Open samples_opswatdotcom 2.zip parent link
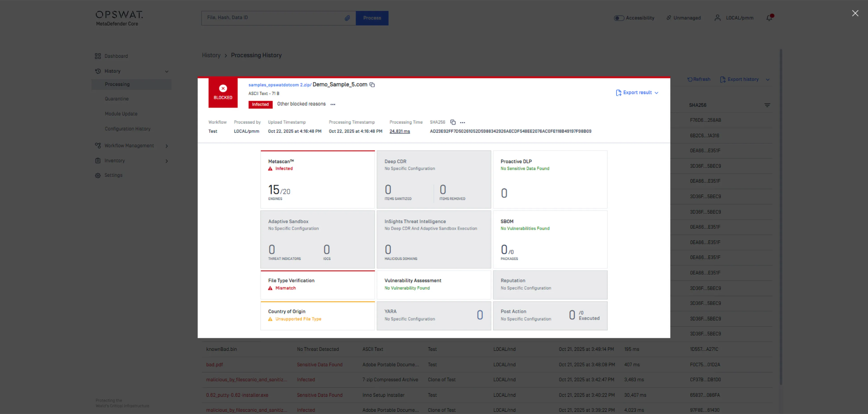Viewport: 868px width, 414px height. point(279,85)
